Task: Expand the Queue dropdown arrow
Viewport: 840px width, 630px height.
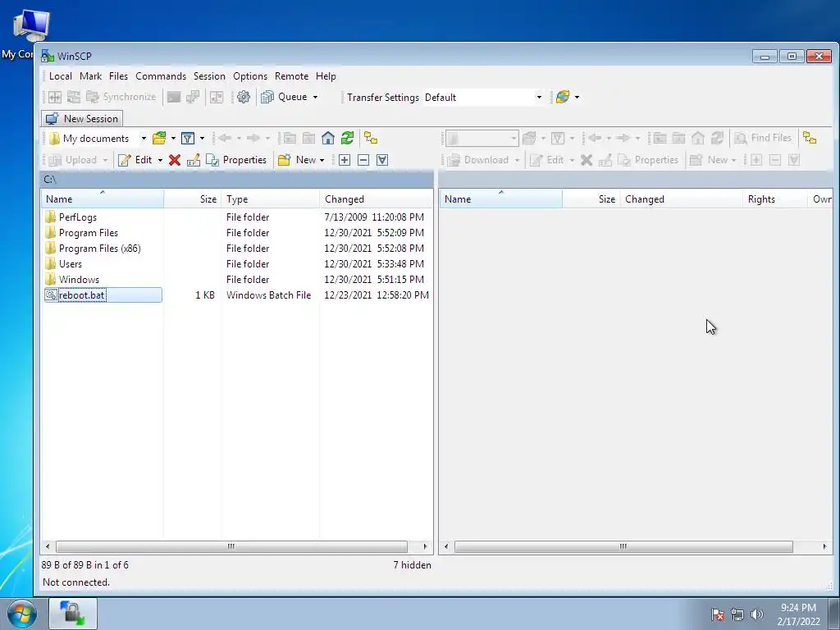Action: point(316,97)
